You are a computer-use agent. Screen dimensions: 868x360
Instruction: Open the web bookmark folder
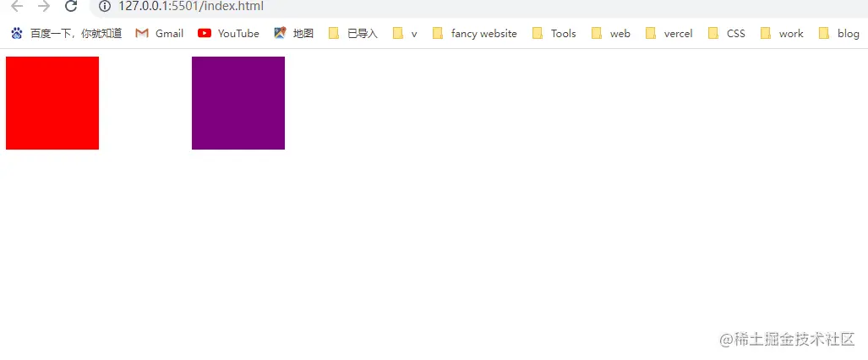610,33
